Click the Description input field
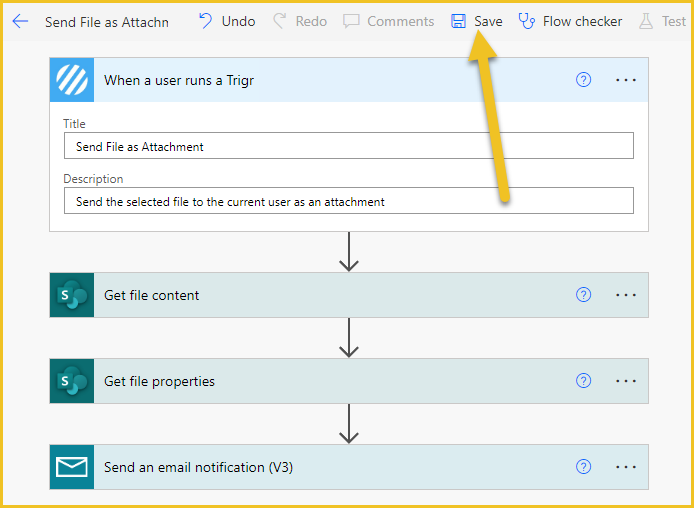Viewport: 694px width, 508px height. pyautogui.click(x=349, y=201)
